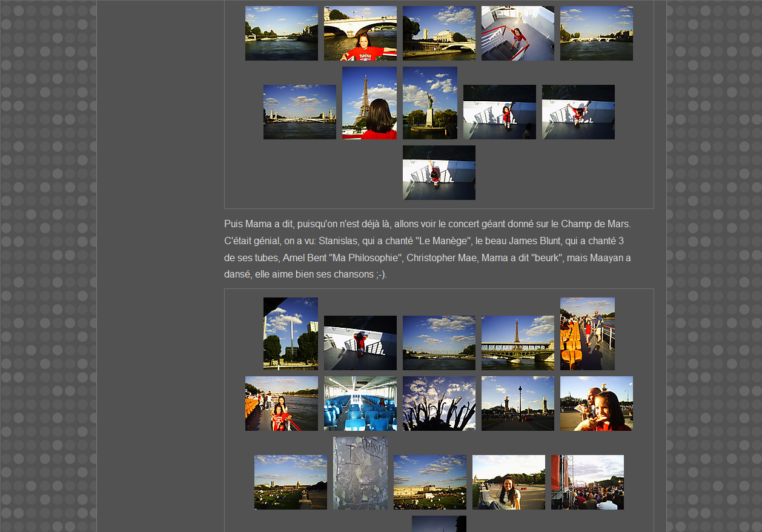
Task: View vertical orange seats boat deck photo
Action: coord(587,334)
